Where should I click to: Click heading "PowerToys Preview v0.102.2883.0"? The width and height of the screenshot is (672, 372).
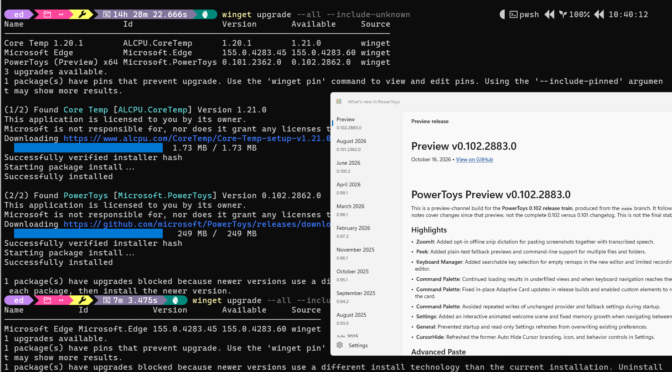[x=491, y=195]
